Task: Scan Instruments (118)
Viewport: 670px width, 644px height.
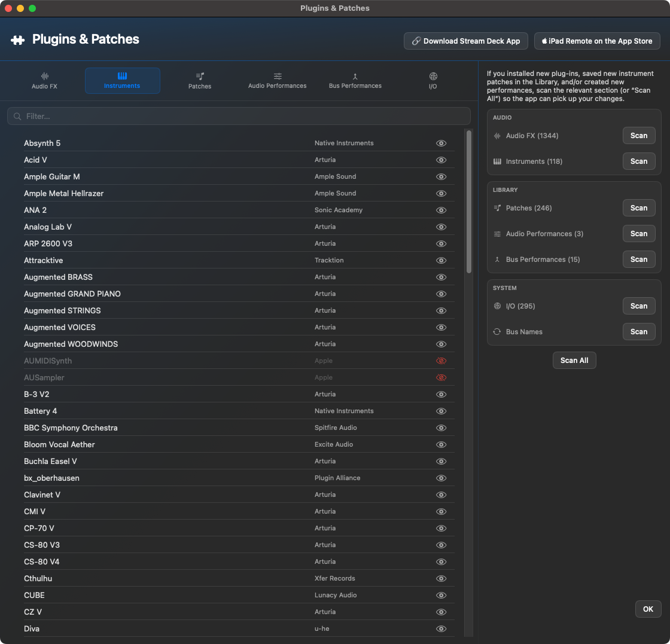Action: [x=639, y=161]
